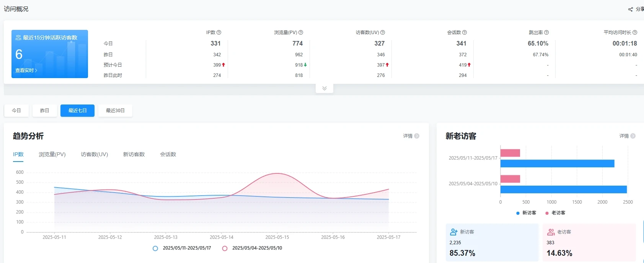Image resolution: width=644 pixels, height=263 pixels.
Task: Toggle 老访客 legend in visitor chart
Action: coord(547,213)
